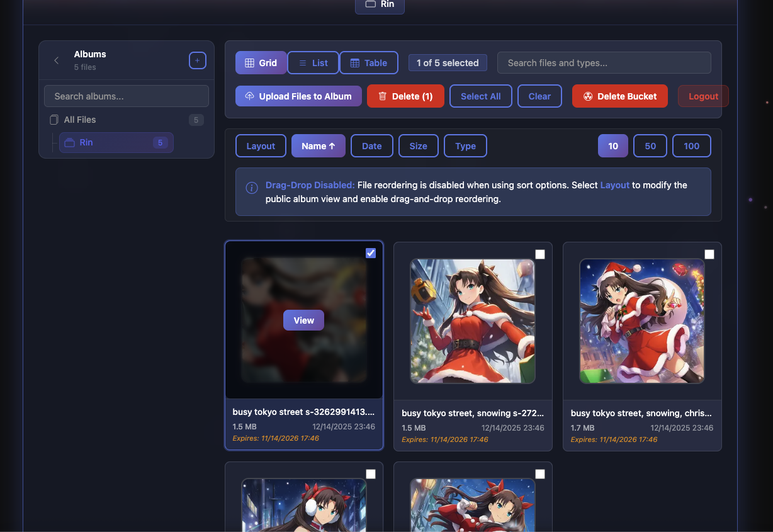Focus the Search albums field
This screenshot has width=773, height=532.
pos(127,96)
